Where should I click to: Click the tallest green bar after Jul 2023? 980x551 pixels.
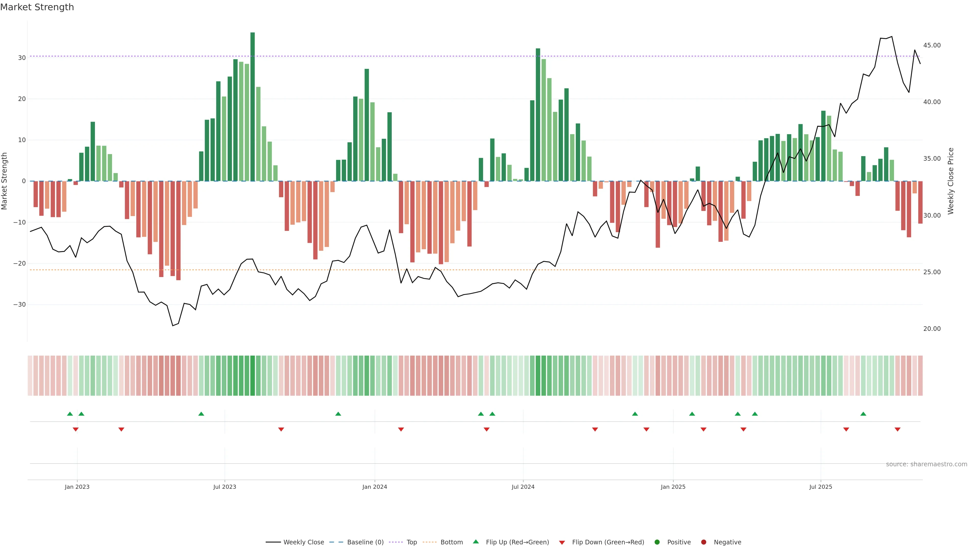click(x=253, y=106)
